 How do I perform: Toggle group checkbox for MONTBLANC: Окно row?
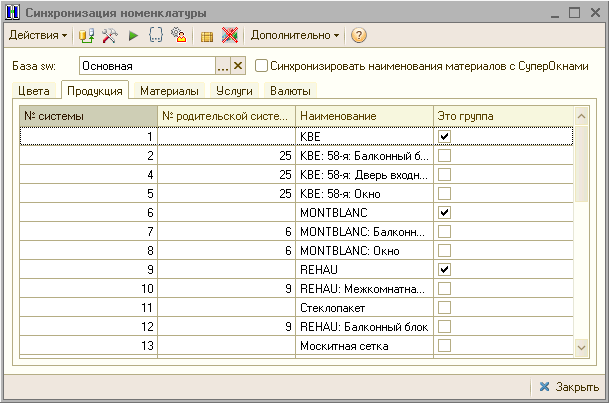[x=444, y=251]
